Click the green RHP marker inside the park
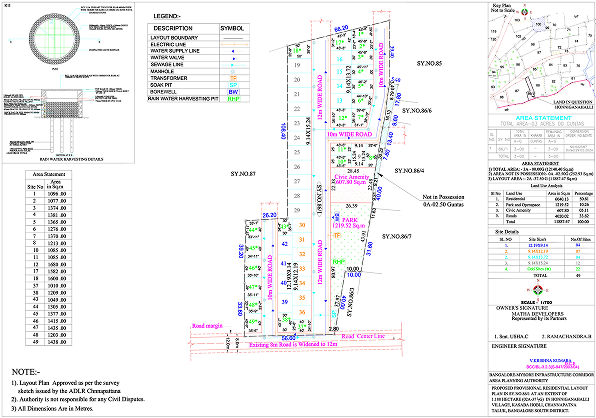 [338, 262]
